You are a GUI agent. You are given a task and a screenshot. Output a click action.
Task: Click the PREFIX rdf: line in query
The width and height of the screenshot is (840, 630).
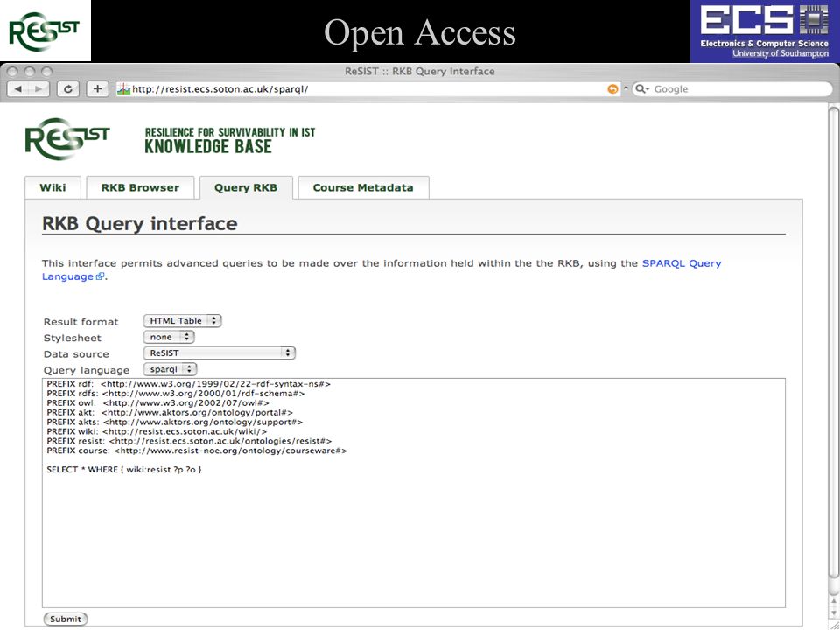click(x=189, y=384)
